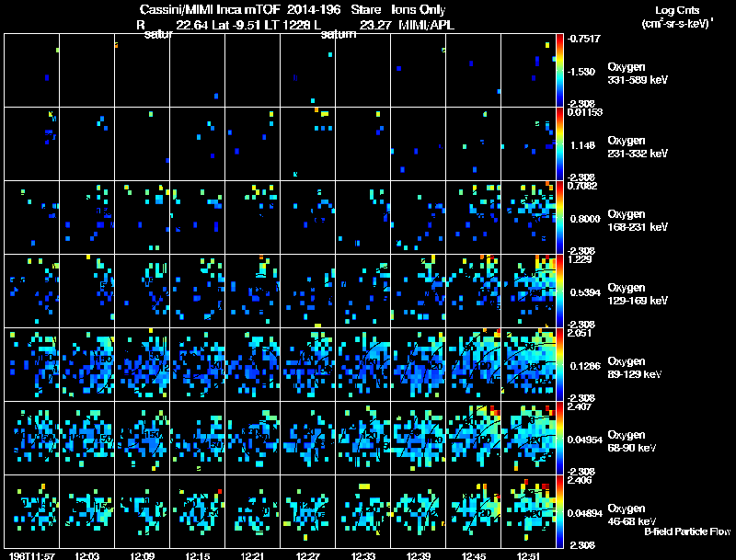
Task: Click the '1.229' colorbar value
Action: click(x=580, y=259)
